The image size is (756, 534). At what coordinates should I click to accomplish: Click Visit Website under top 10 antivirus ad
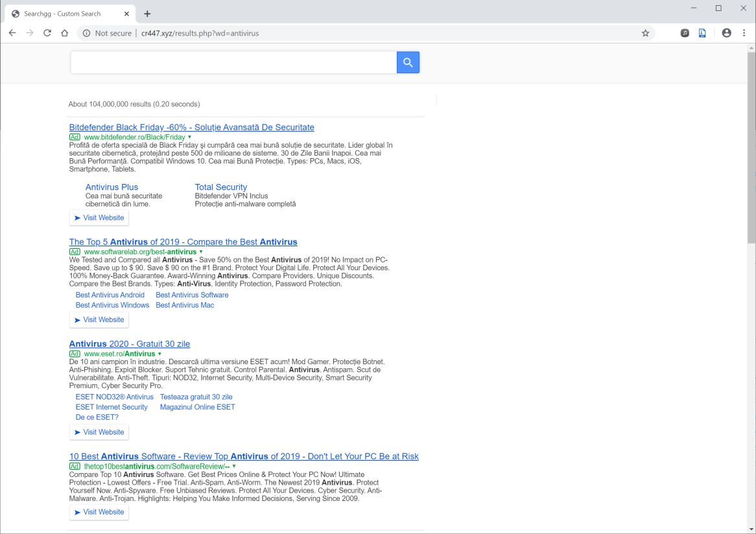pos(99,512)
